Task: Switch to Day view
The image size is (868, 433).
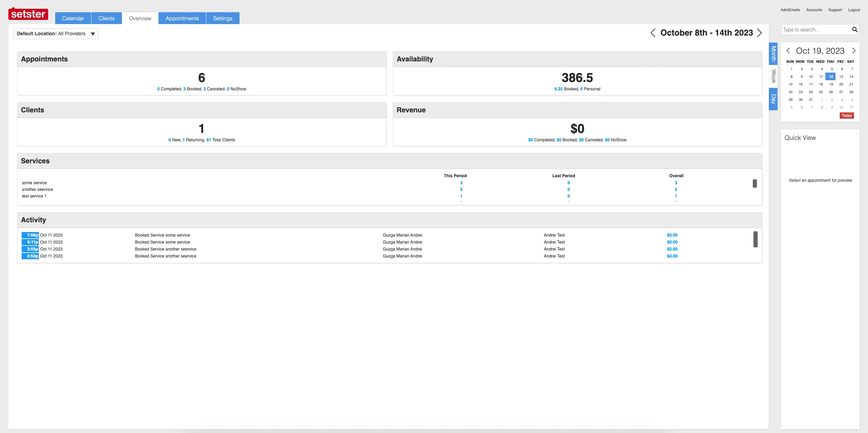Action: point(773,99)
